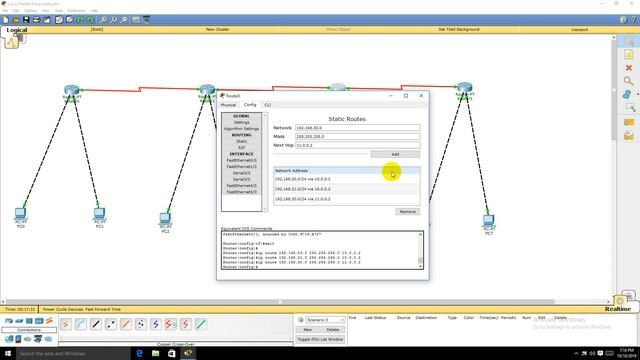Select route 192.168.20.0/24 via 10.0.0.2
The width and height of the screenshot is (640, 360).
(x=347, y=179)
